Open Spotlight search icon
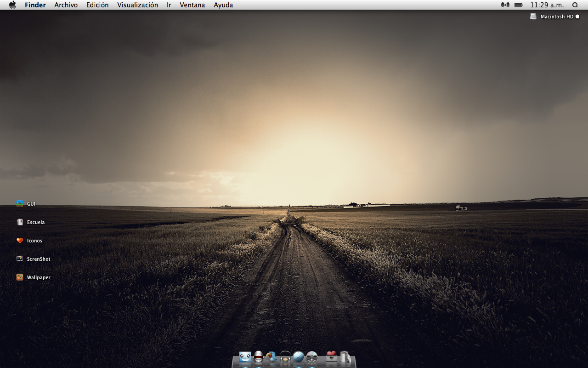The height and width of the screenshot is (368, 588). [x=575, y=5]
